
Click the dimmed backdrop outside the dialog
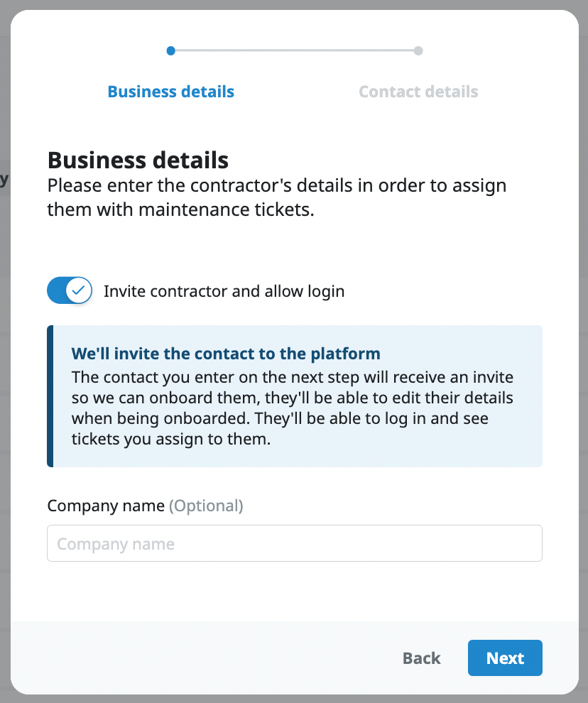coord(4,355)
